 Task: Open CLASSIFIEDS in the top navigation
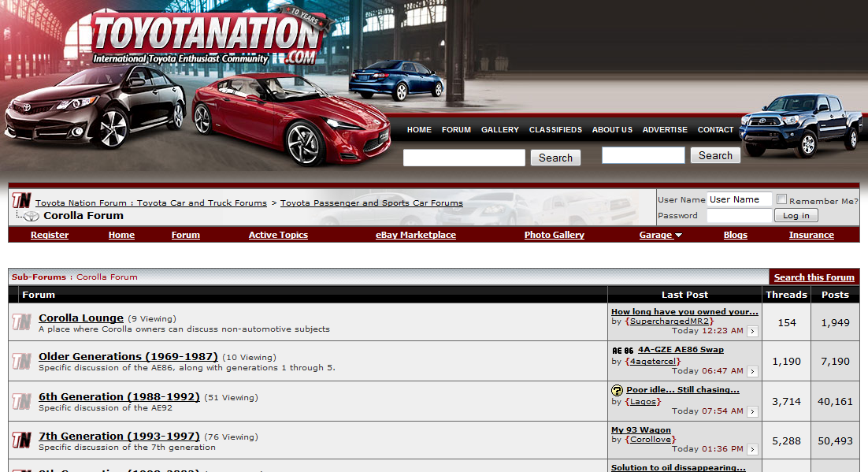(555, 130)
